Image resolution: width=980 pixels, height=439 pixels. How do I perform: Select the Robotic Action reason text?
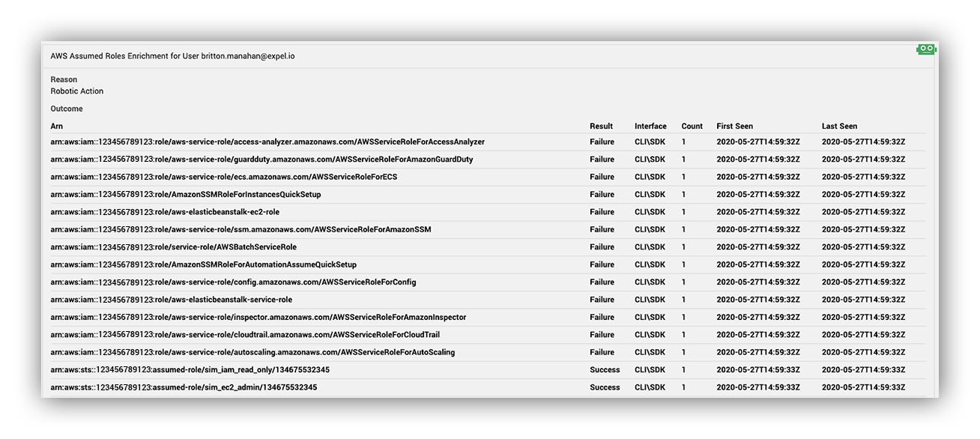point(77,91)
